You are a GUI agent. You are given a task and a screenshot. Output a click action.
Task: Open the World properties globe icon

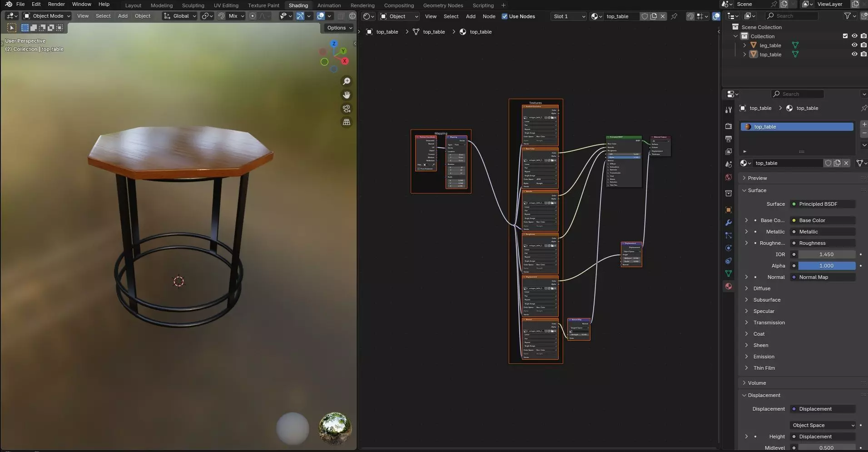coord(729,177)
